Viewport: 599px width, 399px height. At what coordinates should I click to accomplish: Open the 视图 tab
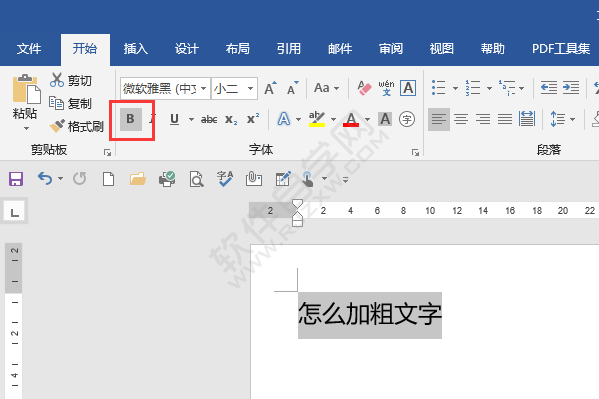[x=442, y=49]
